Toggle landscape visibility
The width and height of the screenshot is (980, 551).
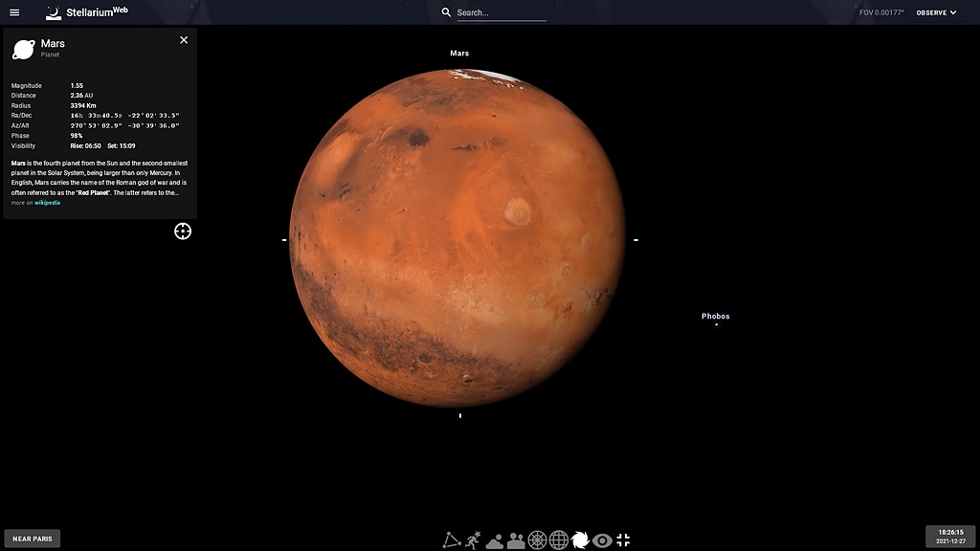pyautogui.click(x=516, y=540)
